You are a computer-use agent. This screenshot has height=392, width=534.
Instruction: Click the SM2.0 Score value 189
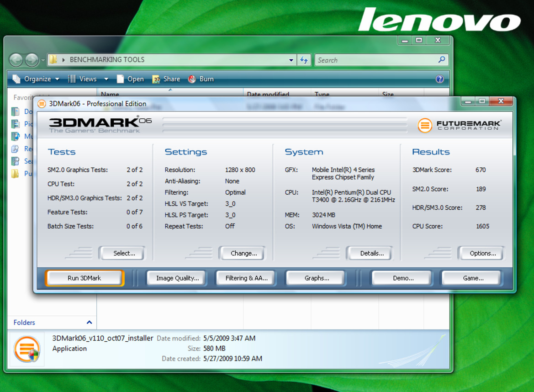tap(481, 189)
